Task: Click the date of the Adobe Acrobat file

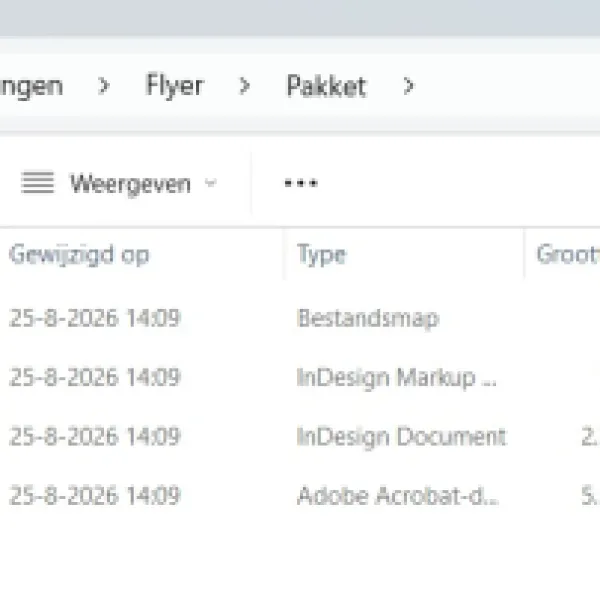Action: (95, 496)
